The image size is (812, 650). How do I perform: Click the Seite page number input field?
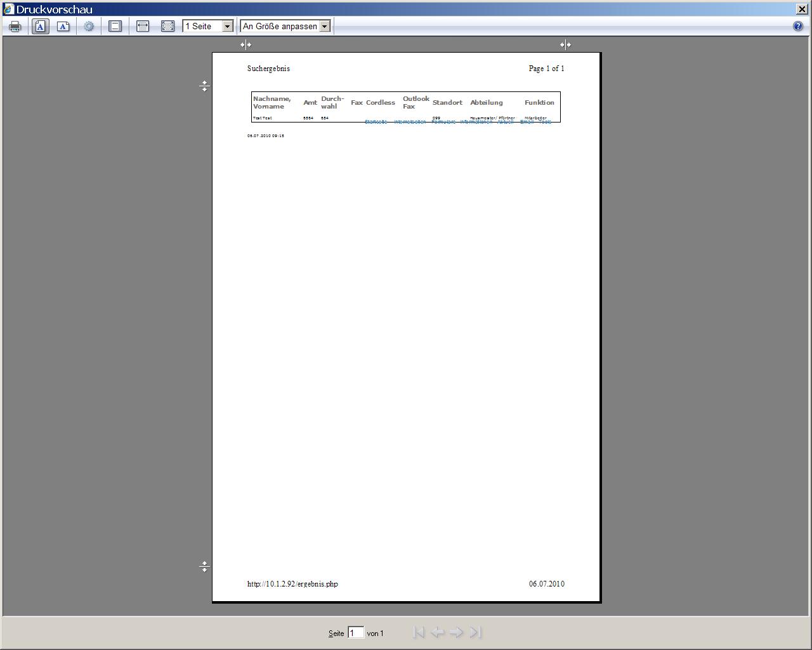355,632
